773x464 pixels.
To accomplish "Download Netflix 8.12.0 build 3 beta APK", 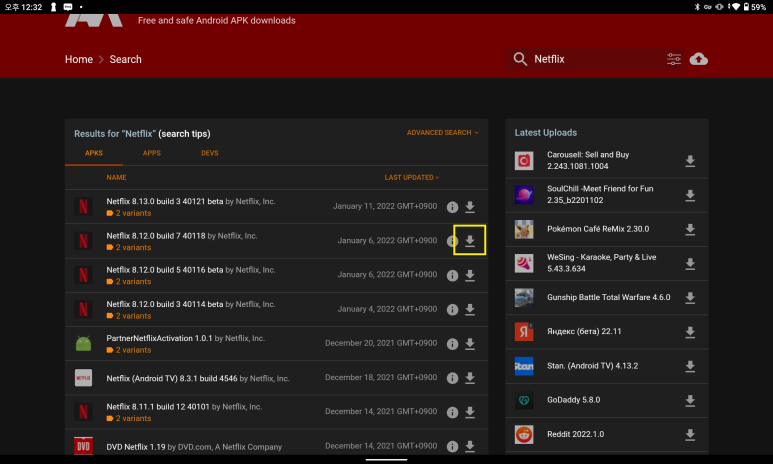I will 470,309.
